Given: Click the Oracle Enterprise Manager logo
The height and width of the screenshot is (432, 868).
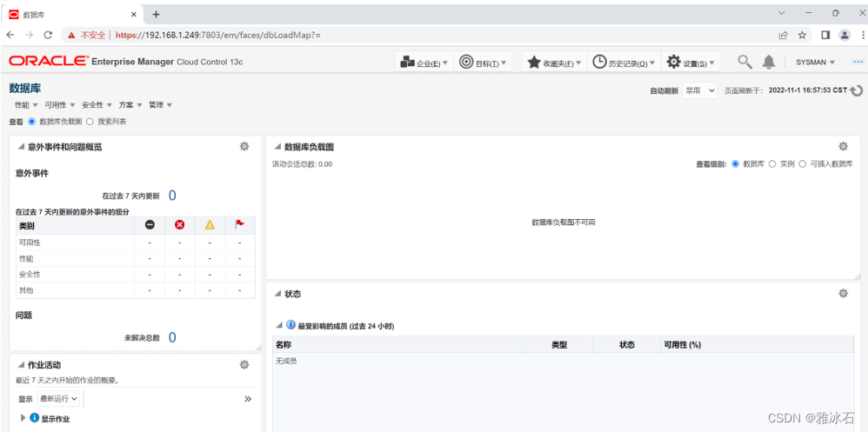Looking at the screenshot, I should tap(125, 62).
